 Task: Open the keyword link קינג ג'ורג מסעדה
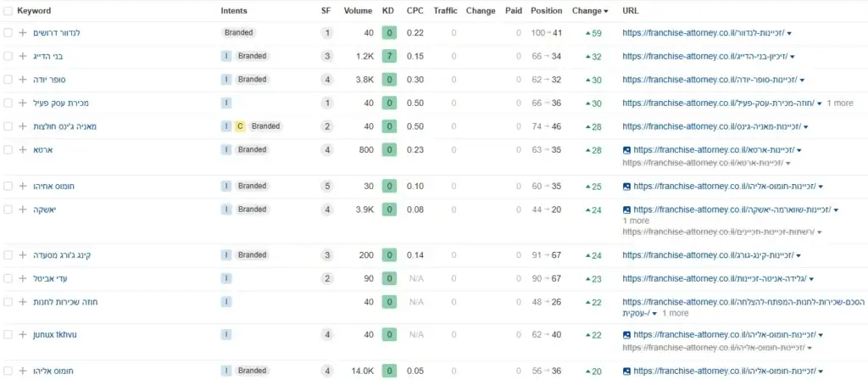coord(61,255)
